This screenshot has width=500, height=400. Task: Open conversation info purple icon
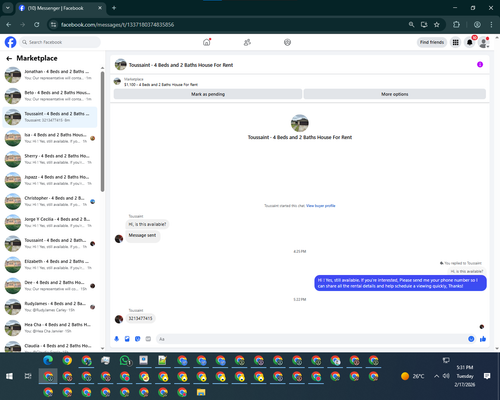click(x=480, y=64)
